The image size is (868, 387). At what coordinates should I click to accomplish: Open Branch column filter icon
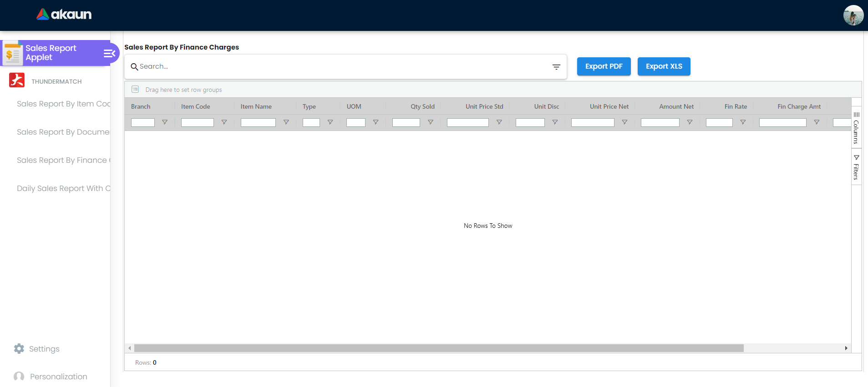[165, 122]
